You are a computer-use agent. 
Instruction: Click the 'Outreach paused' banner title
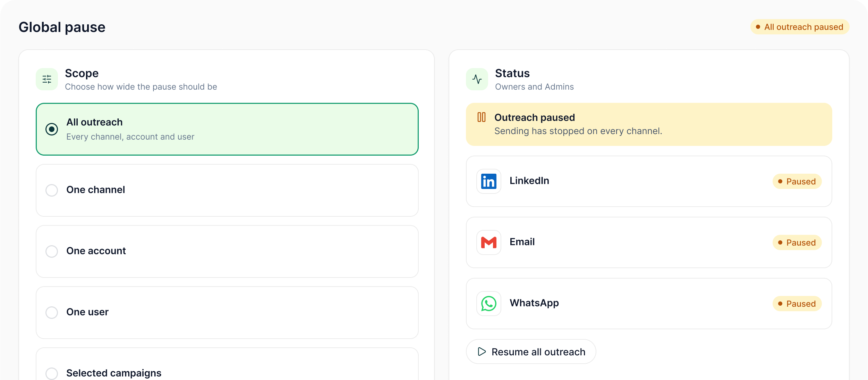535,117
